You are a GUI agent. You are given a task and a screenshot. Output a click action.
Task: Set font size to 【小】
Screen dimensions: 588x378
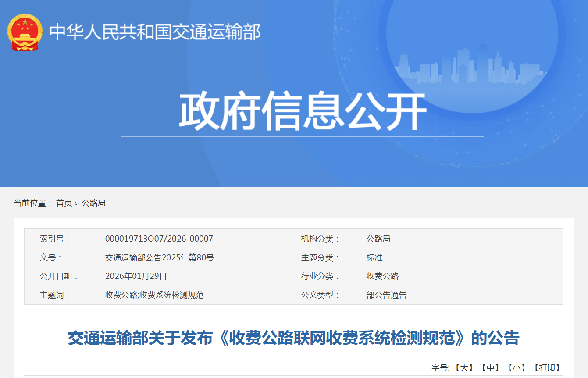[x=517, y=367]
